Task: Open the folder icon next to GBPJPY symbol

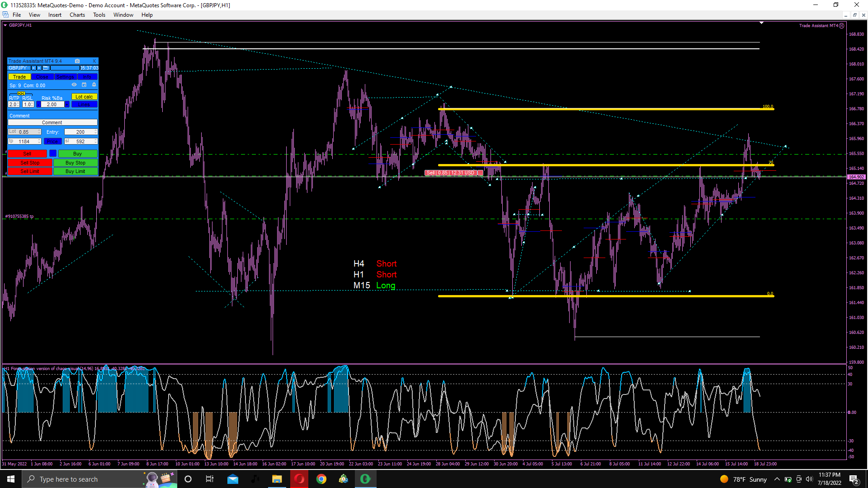Action: point(46,68)
